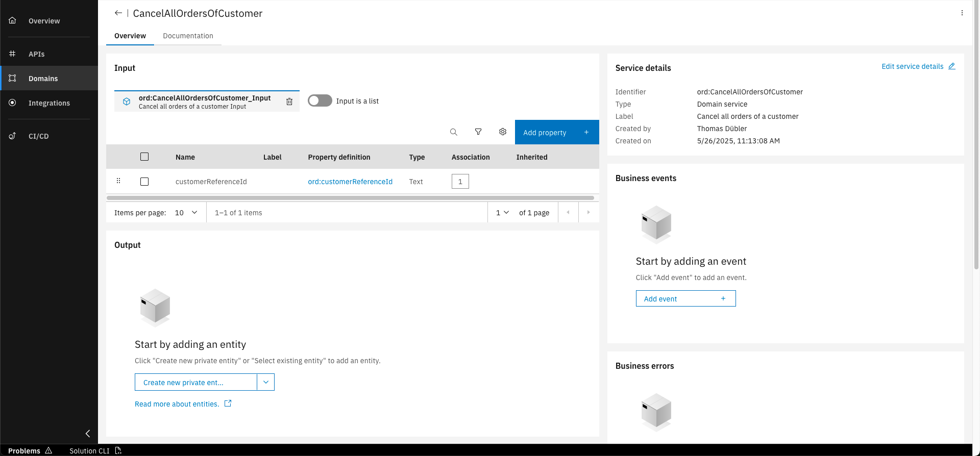Check the customerReferenceId row checkbox
Image resolution: width=980 pixels, height=456 pixels.
tap(144, 182)
